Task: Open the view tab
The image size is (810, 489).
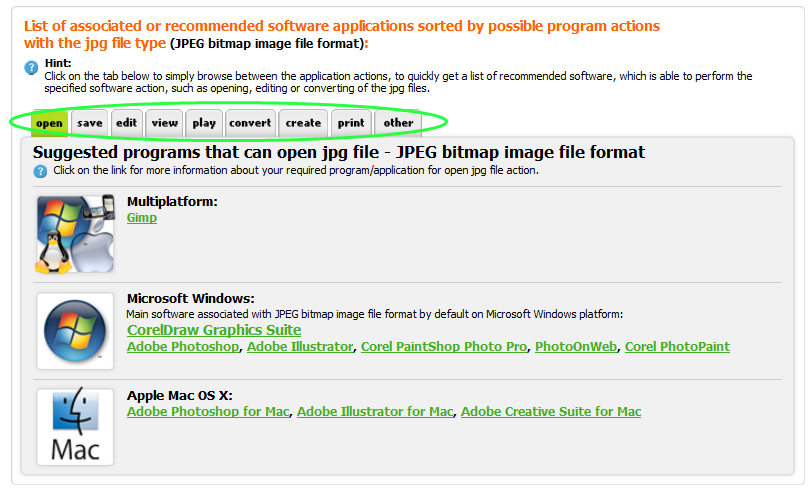Action: point(164,123)
